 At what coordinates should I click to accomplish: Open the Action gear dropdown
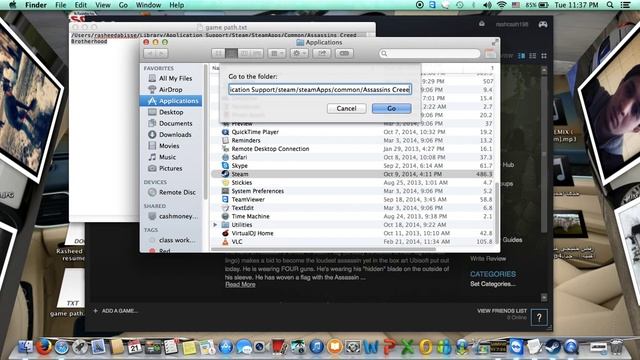pyautogui.click(x=299, y=53)
